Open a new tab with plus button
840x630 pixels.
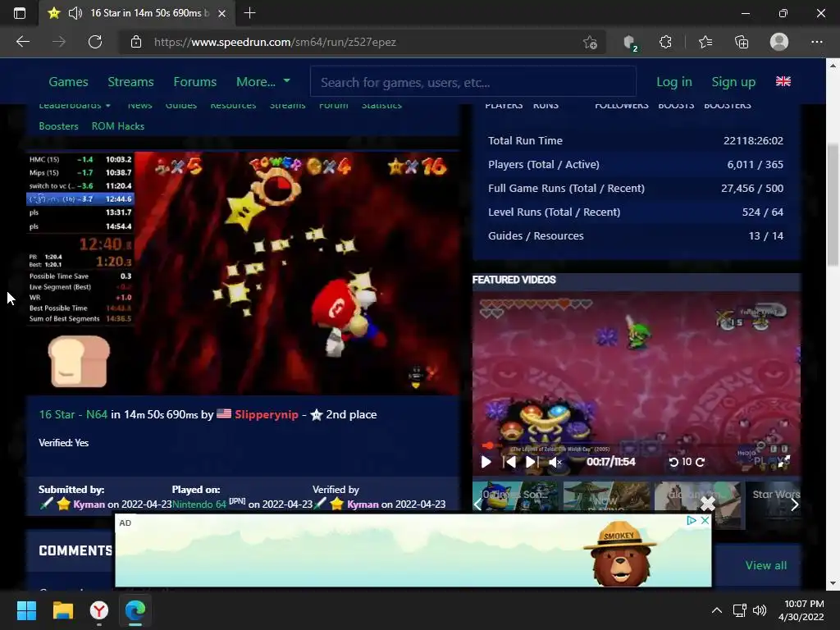(249, 13)
